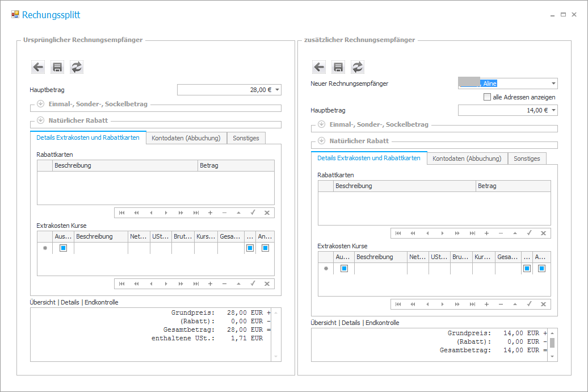This screenshot has width=588, height=392.
Task: Switch to left 'Kontodaten (Abbuchung)' tab
Action: [x=186, y=138]
